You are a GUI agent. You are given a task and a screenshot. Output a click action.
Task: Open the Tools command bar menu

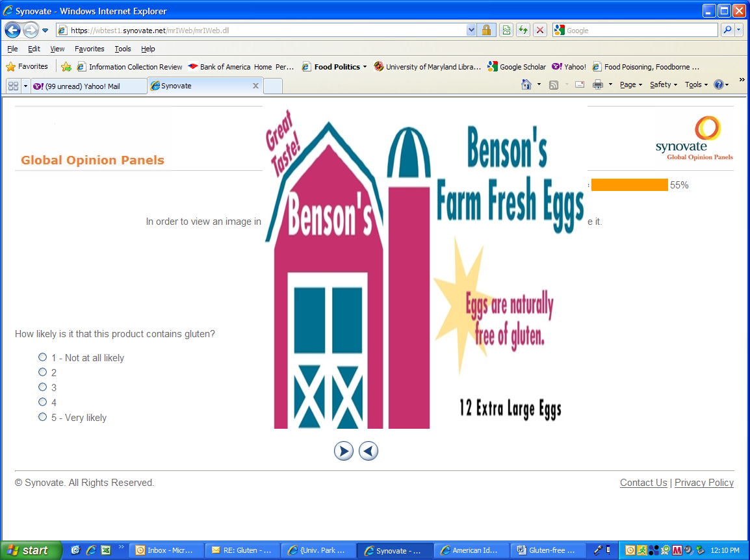(x=696, y=84)
